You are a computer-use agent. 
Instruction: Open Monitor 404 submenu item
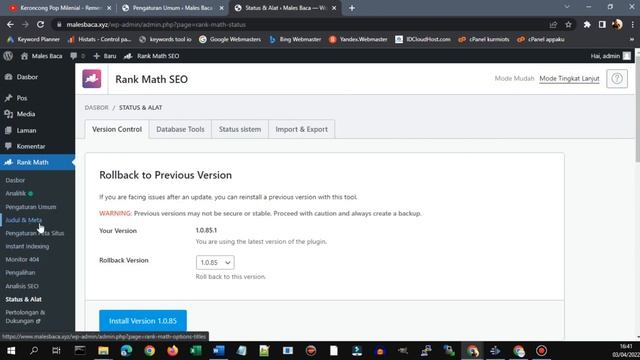pos(22,260)
